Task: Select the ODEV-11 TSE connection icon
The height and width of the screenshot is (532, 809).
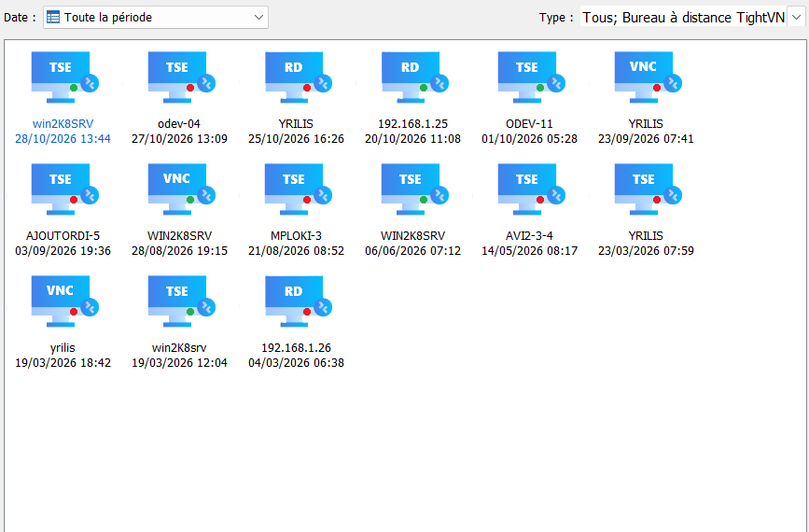Action: (x=531, y=77)
